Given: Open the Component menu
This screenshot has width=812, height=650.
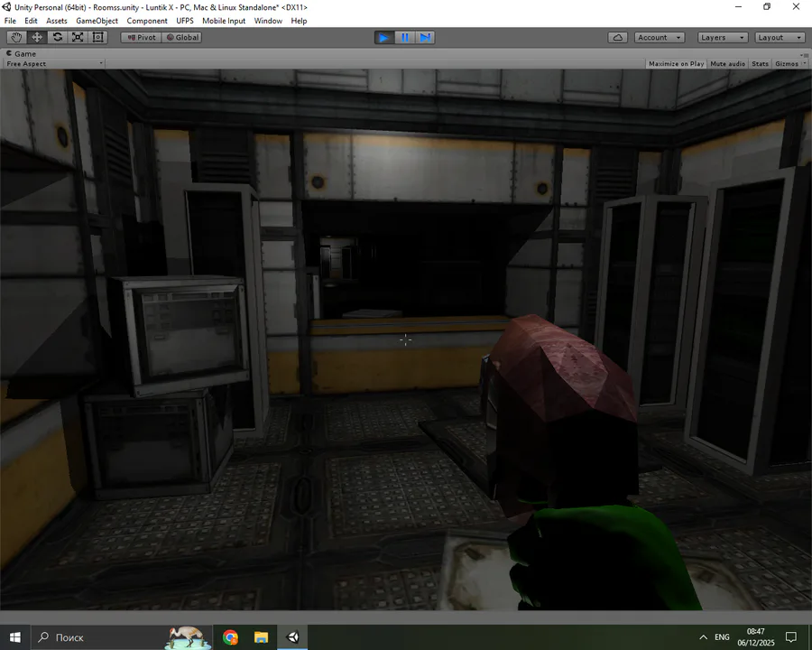Looking at the screenshot, I should coord(147,21).
